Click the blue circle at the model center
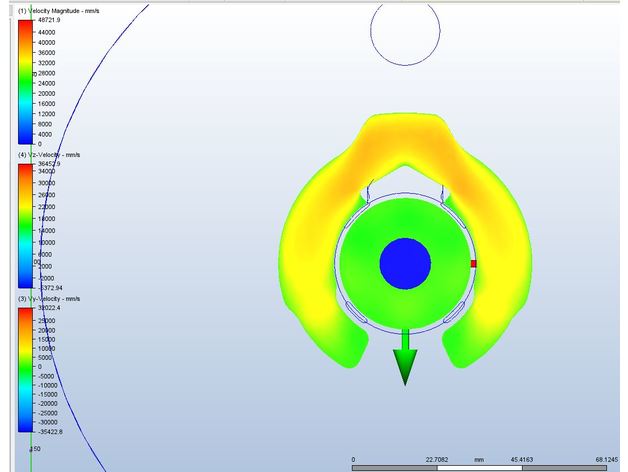This screenshot has width=628, height=472. 405,263
